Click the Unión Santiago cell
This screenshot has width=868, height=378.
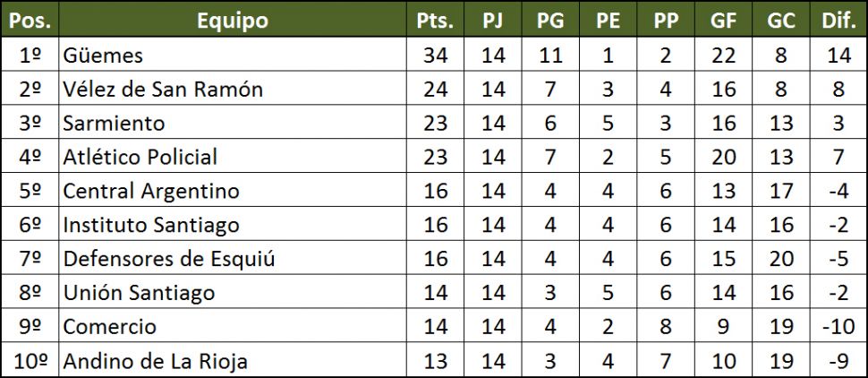139,294
